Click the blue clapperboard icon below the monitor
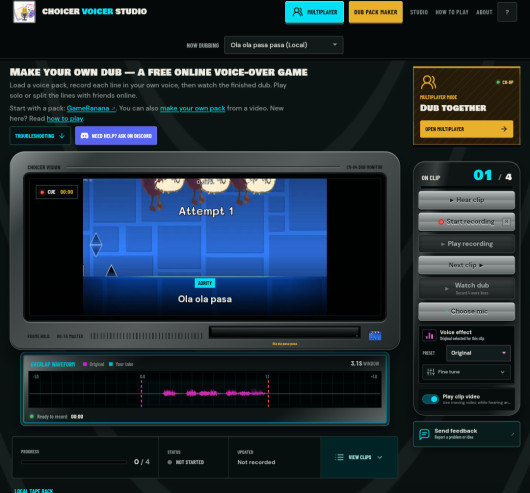This screenshot has height=493, width=530. coord(375,336)
